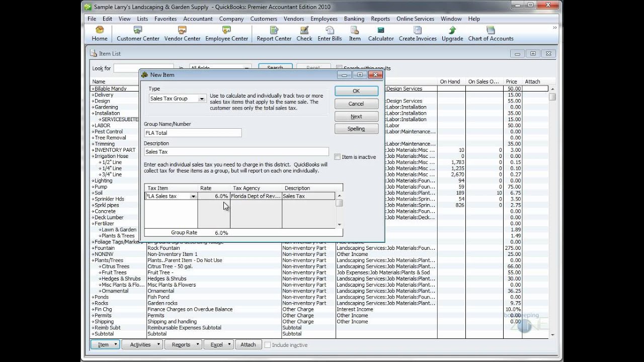Open the Employee Center icon
Screen dimensions: 644x362
[x=226, y=34]
